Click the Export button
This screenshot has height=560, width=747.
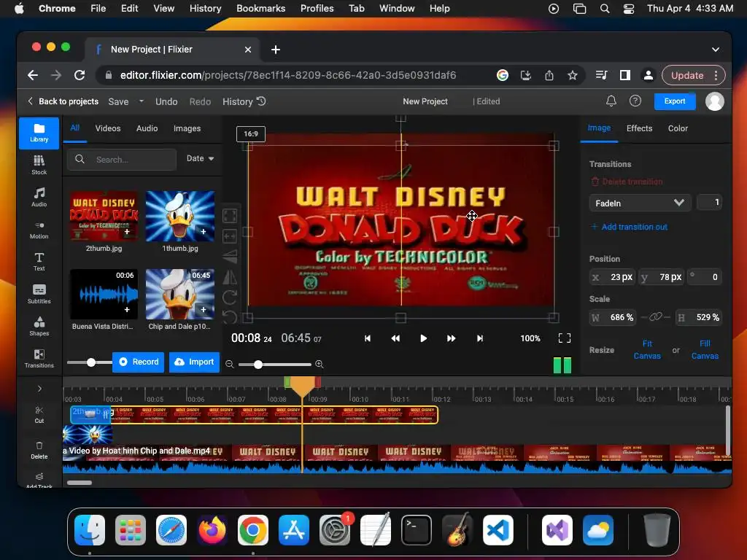675,101
